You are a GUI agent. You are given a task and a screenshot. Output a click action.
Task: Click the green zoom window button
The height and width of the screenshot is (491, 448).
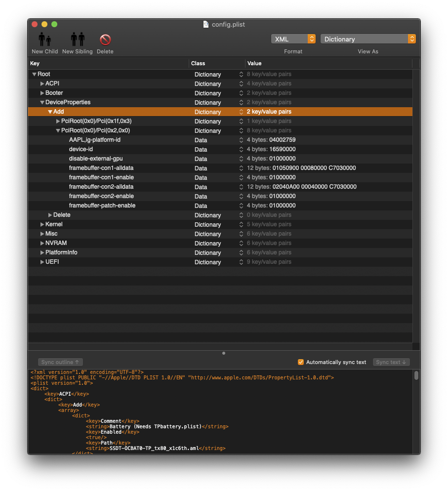[54, 24]
